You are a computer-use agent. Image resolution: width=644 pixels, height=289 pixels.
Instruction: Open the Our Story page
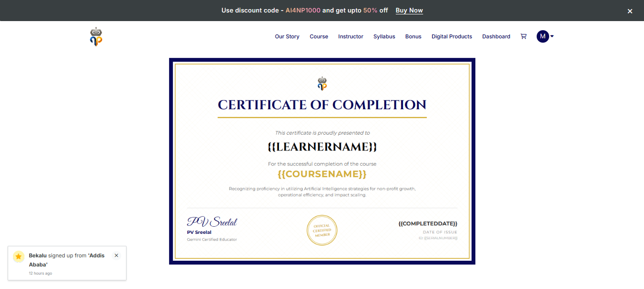point(287,36)
